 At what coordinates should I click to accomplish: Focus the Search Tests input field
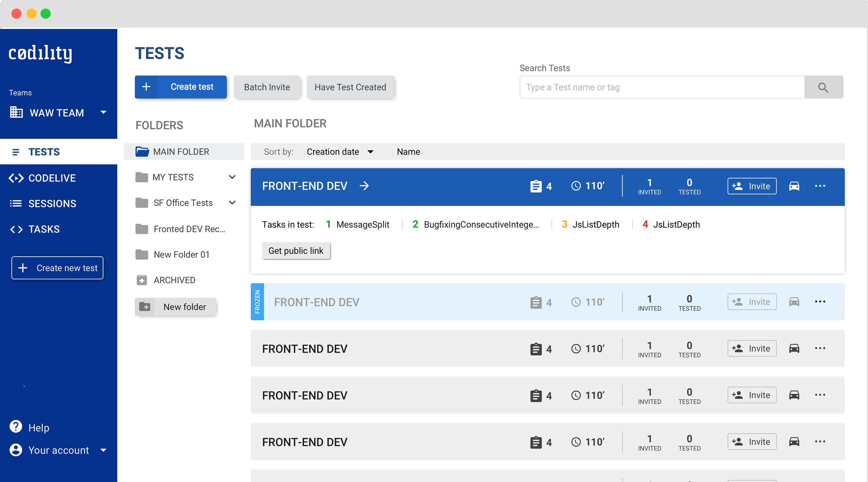point(662,87)
